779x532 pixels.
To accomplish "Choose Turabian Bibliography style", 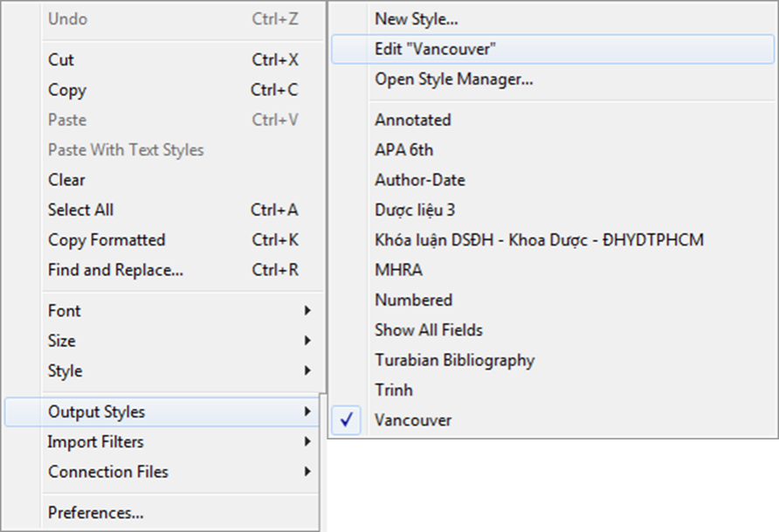I will 553,360.
